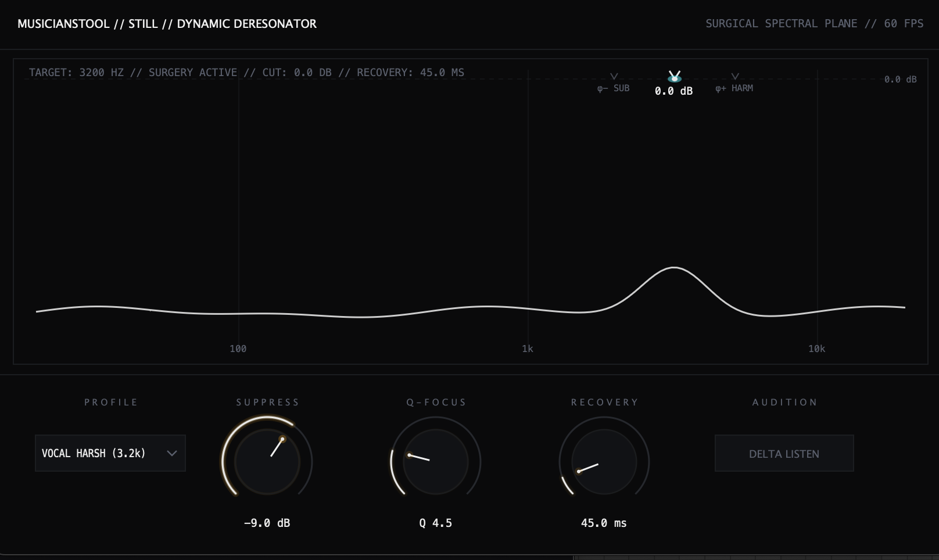Click the RECOVERY knob

pyautogui.click(x=604, y=462)
